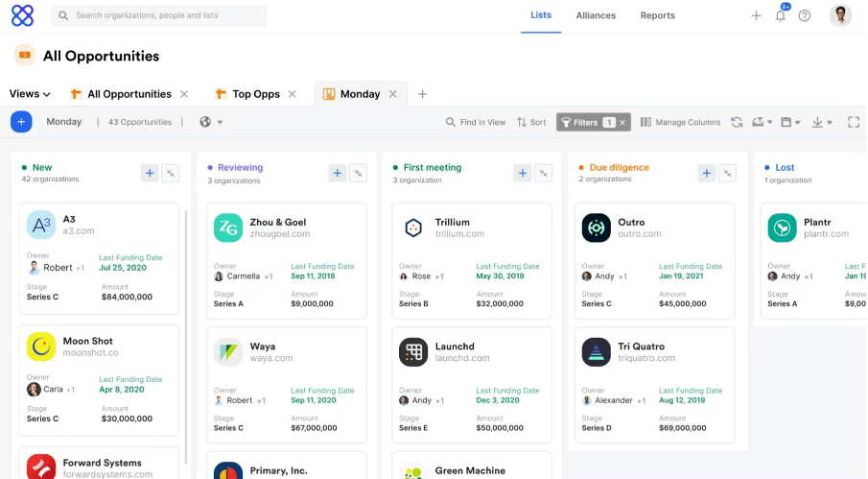Viewport: 868px width, 479px height.
Task: Open the help question mark icon
Action: 805,16
